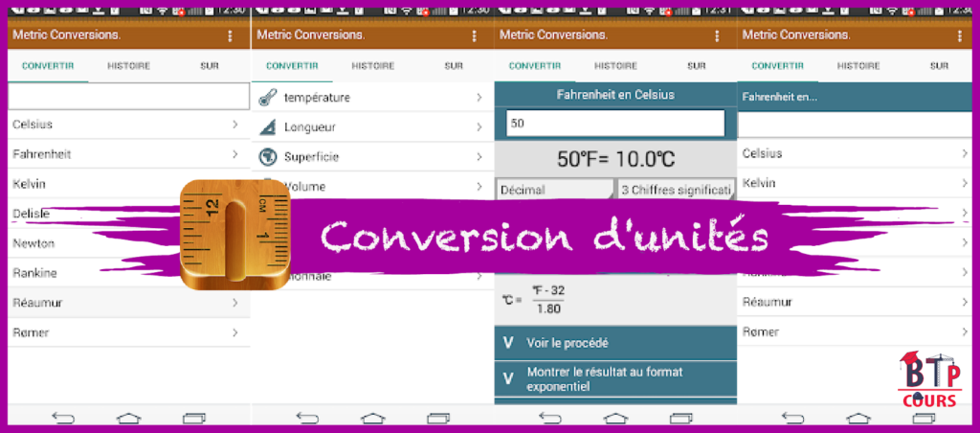Tap the thermometer icon beside température
The height and width of the screenshot is (433, 980).
pyautogui.click(x=267, y=98)
